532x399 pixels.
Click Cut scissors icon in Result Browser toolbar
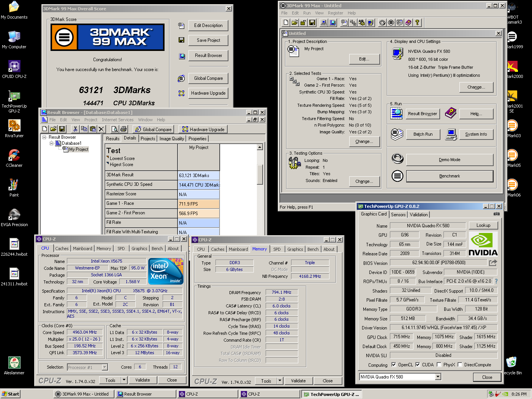click(75, 129)
